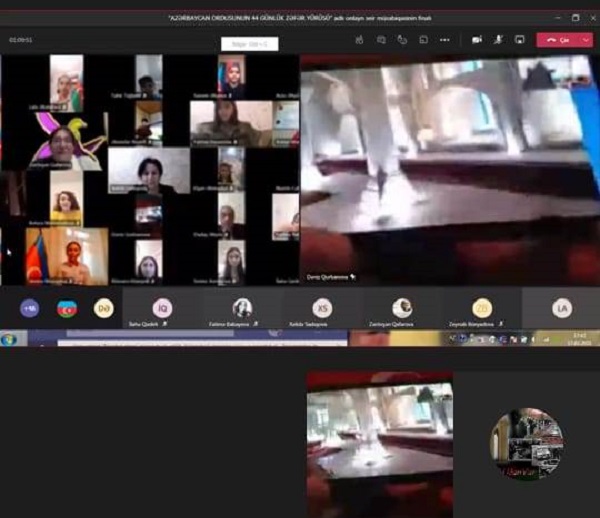Select Fatima Babayeva's photo avatar
Viewport: 600px width, 518px height.
[242, 308]
